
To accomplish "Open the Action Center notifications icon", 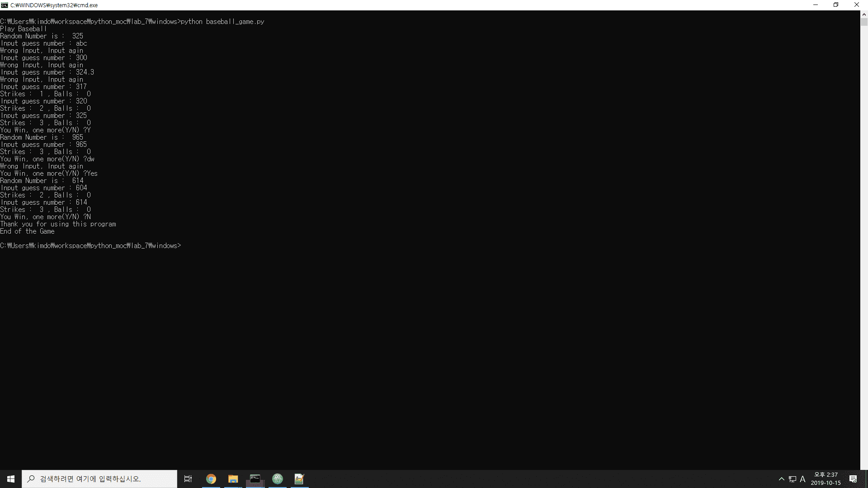I will 853,479.
